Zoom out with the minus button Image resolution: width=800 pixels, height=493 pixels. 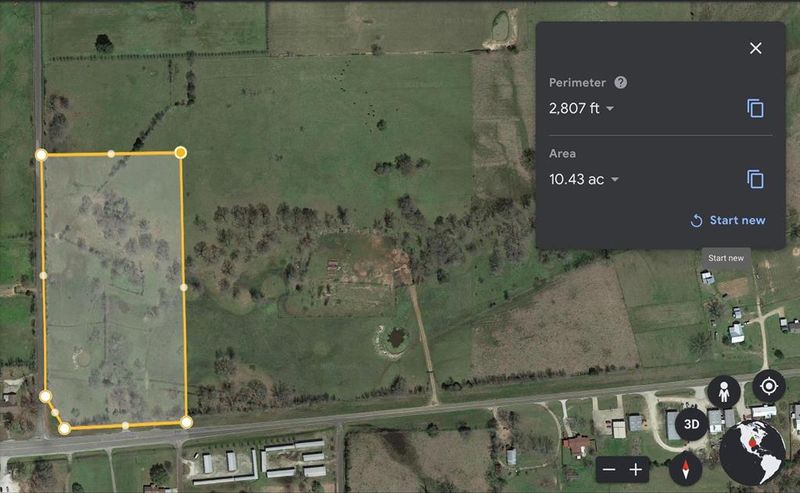(x=609, y=470)
